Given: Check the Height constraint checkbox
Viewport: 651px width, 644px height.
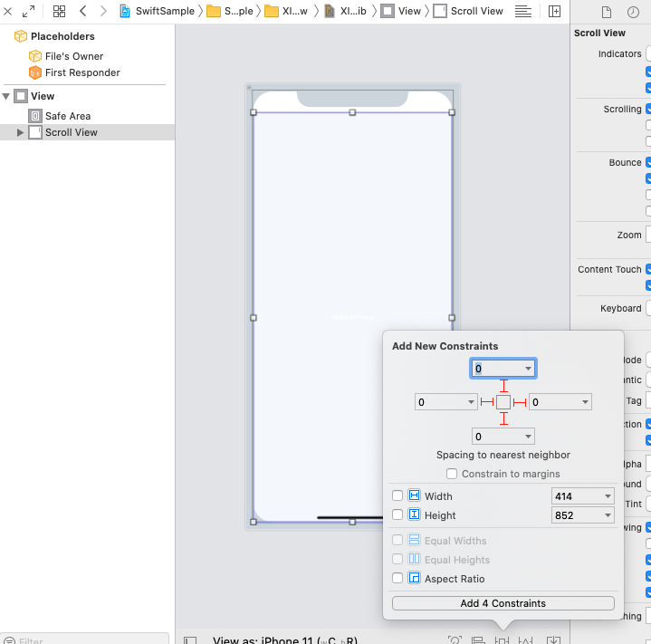Looking at the screenshot, I should [397, 514].
